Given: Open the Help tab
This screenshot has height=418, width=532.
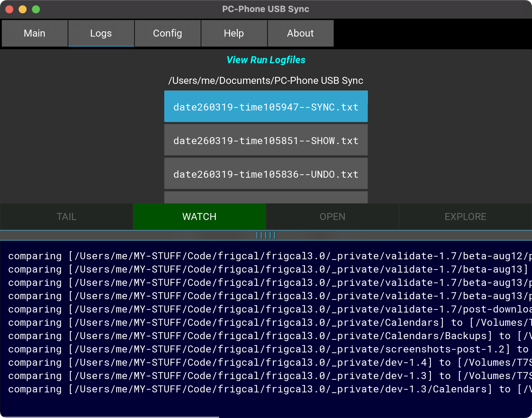Looking at the screenshot, I should [x=234, y=33].
